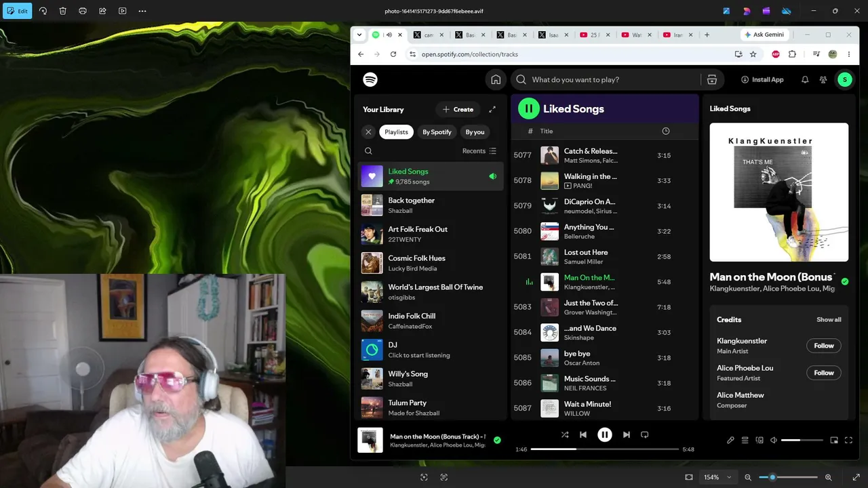The height and width of the screenshot is (488, 868).
Task: Sort tracks by the Title column header
Action: pos(547,131)
